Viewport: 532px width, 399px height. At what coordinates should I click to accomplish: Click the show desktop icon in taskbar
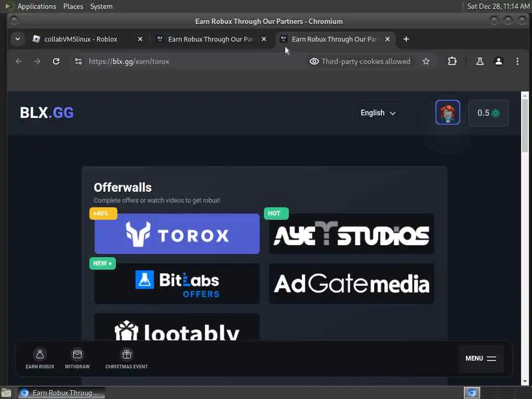[6, 393]
